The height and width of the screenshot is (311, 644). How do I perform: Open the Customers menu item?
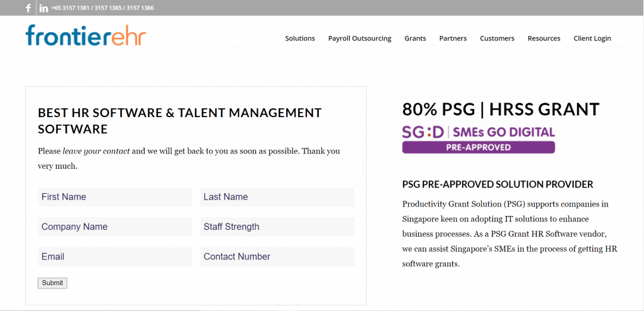(x=497, y=38)
